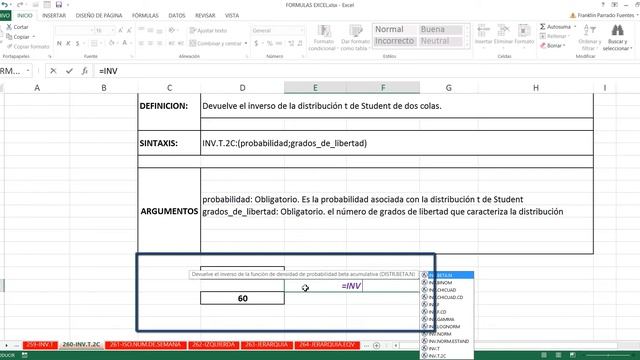Click the currency dollar format icon

256,43
